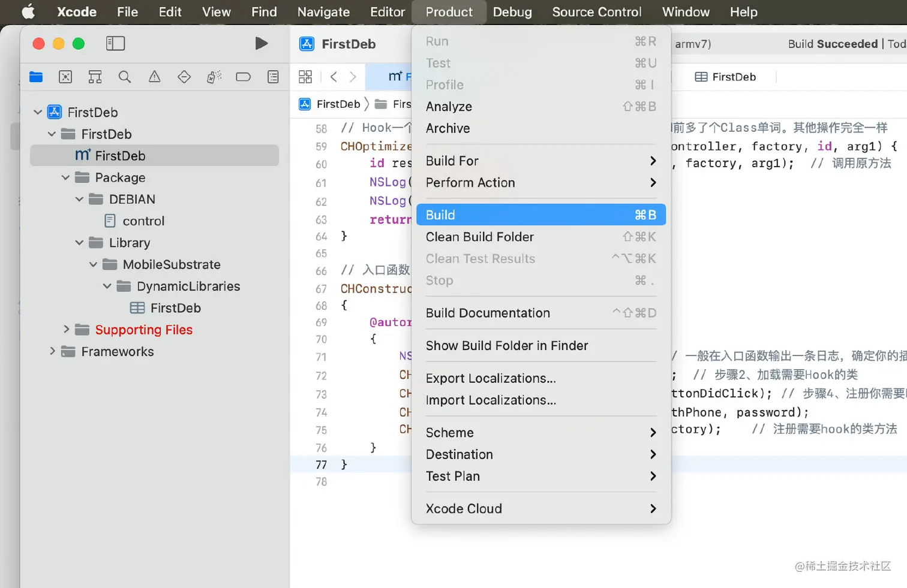Choose Archive in Product menu
The width and height of the screenshot is (907, 588).
[541, 128]
